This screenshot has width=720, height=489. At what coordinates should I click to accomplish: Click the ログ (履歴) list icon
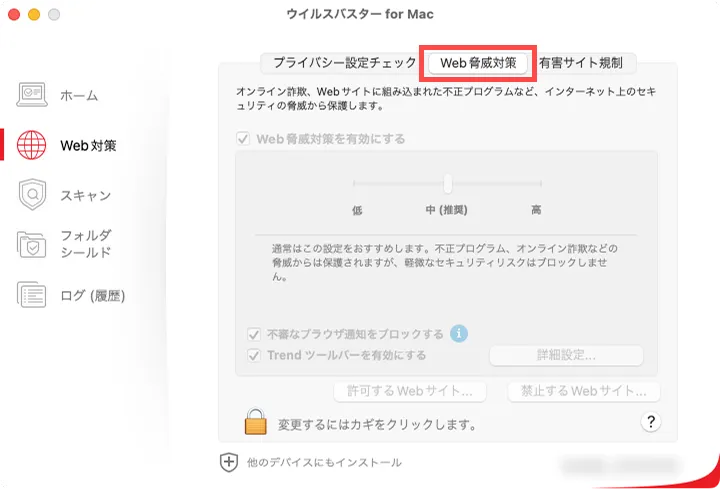pos(32,295)
